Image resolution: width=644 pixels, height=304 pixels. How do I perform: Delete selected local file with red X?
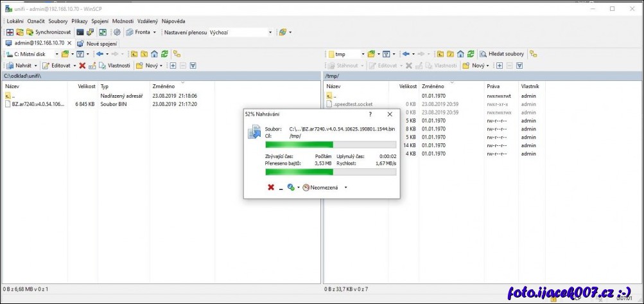(x=82, y=66)
